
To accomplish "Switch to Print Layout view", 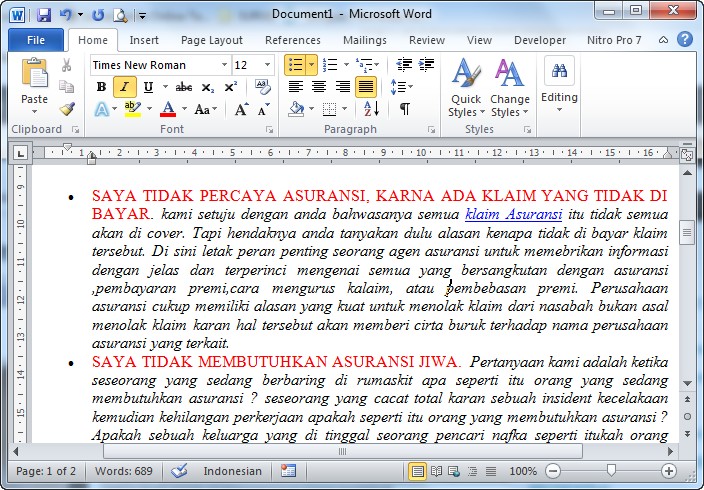I will [x=417, y=471].
